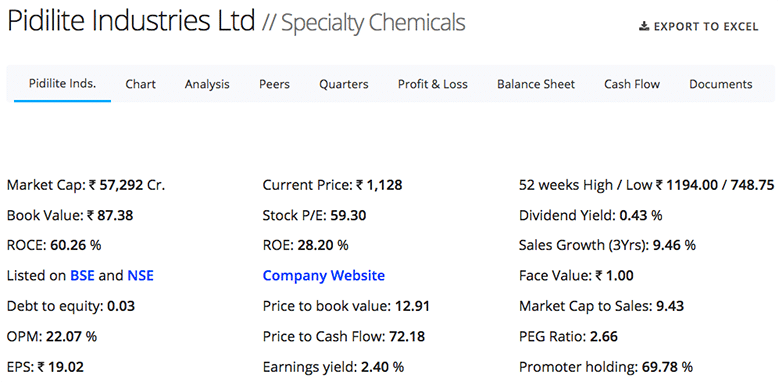Viewport: 779px width, 382px height.
Task: Show the Balance Sheet tab
Action: (536, 84)
